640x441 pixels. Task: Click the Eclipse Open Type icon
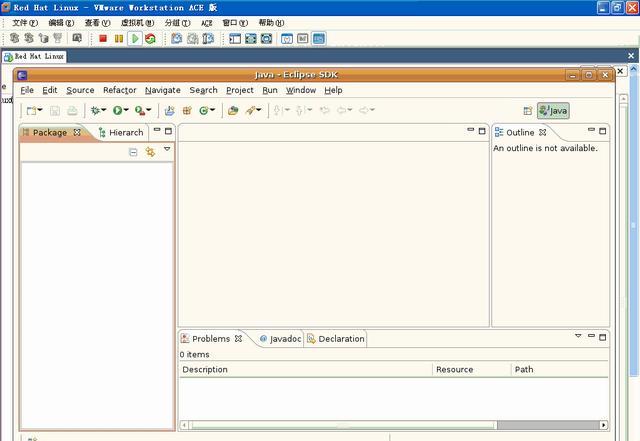pos(233,110)
